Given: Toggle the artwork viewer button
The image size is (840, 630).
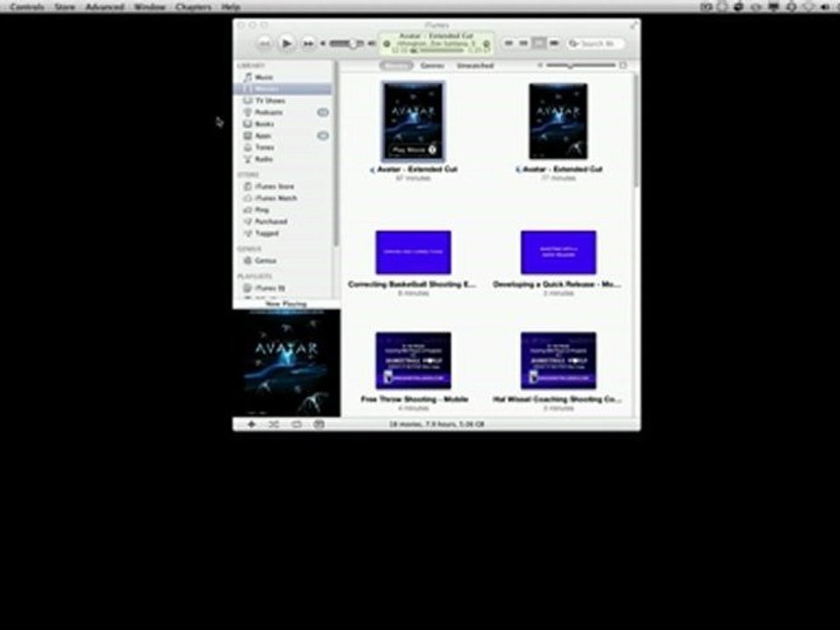Looking at the screenshot, I should (x=318, y=424).
